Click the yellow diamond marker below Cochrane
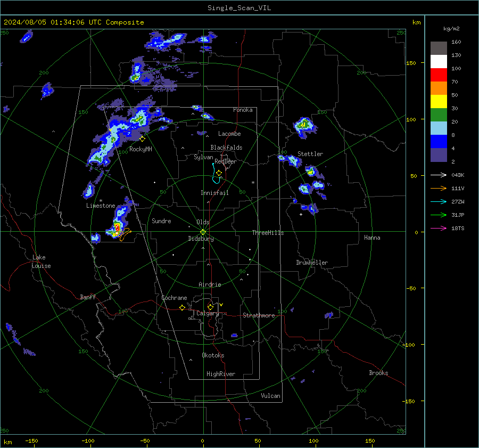The height and width of the screenshot is (448, 479). click(183, 307)
